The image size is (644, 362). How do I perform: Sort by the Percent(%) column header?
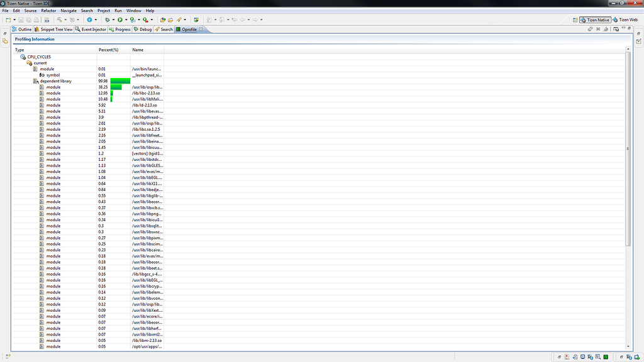[x=113, y=50]
